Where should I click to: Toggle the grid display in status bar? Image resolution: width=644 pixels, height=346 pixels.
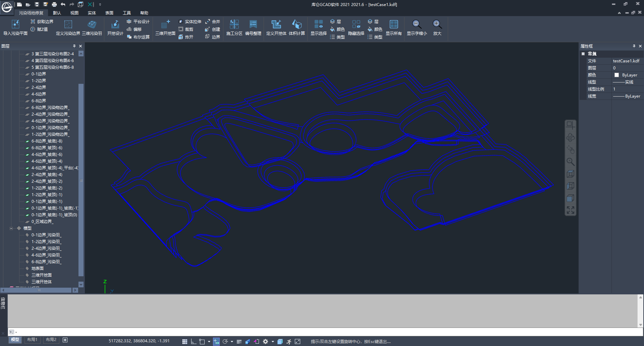tap(185, 341)
